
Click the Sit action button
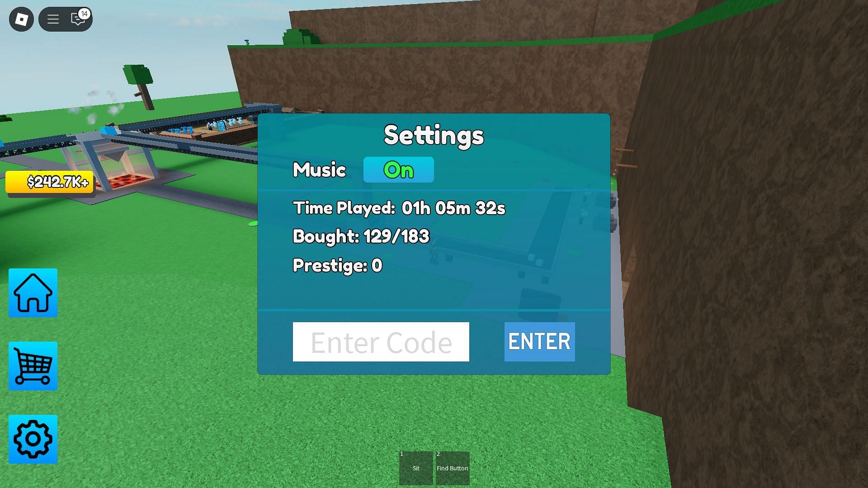(416, 468)
